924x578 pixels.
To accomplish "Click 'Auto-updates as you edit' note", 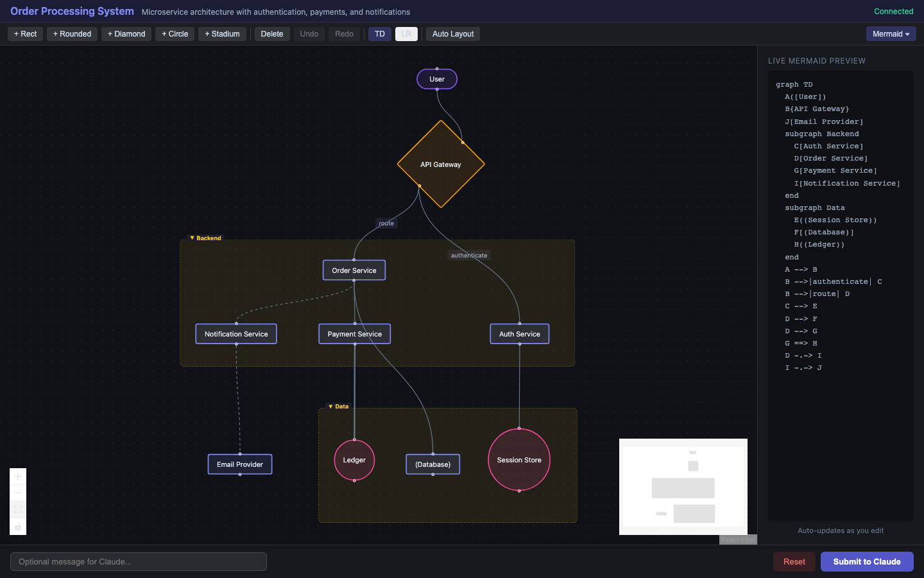I will coord(841,530).
